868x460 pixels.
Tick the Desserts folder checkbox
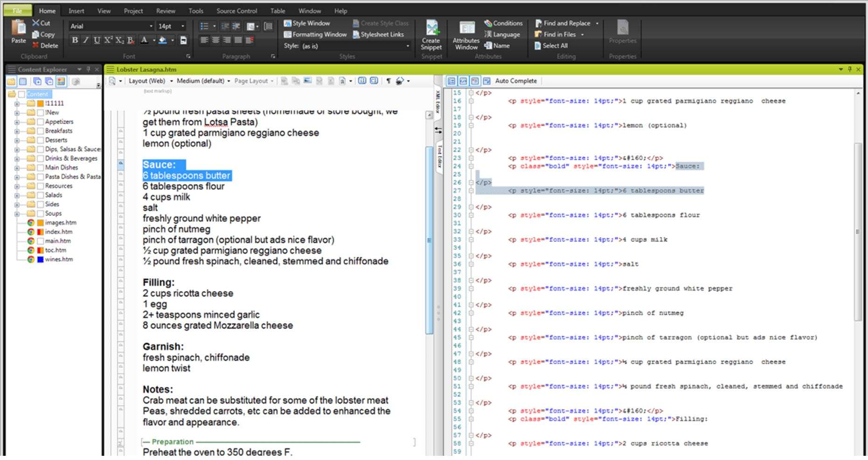(41, 140)
